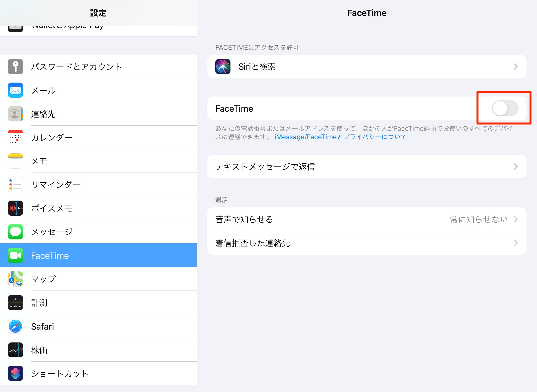Image resolution: width=537 pixels, height=392 pixels.
Task: Select カレンダー in settings list
Action: (x=98, y=137)
